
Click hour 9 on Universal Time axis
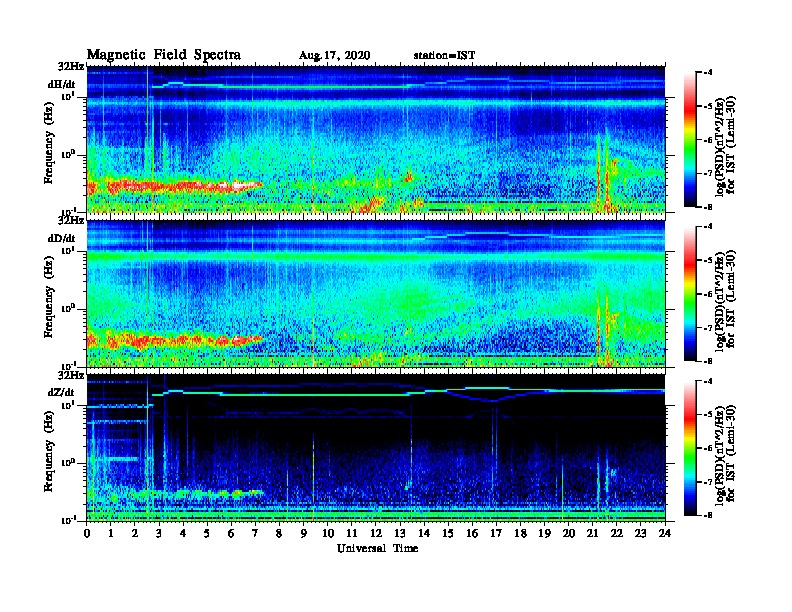[304, 534]
